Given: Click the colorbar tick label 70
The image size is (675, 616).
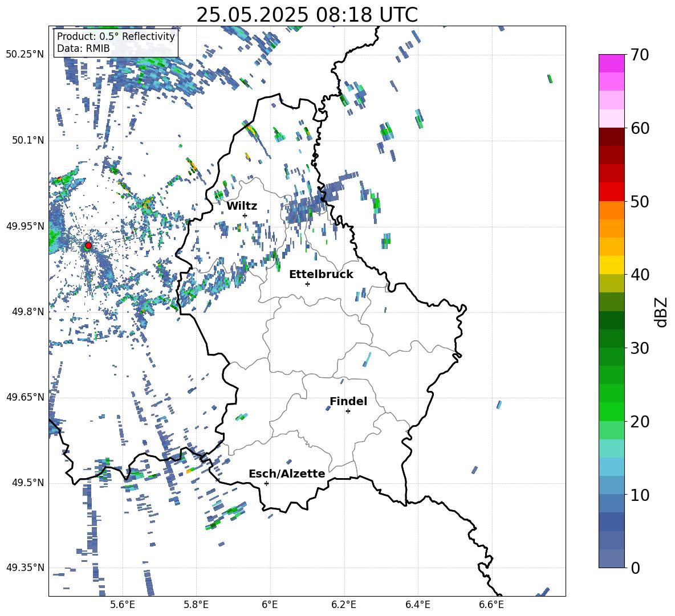Looking at the screenshot, I should tap(640, 55).
